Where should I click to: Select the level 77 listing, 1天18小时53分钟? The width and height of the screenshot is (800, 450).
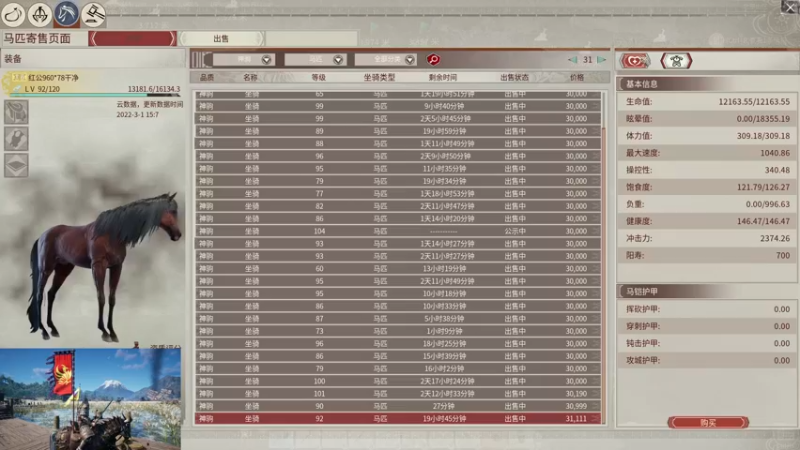(397, 193)
